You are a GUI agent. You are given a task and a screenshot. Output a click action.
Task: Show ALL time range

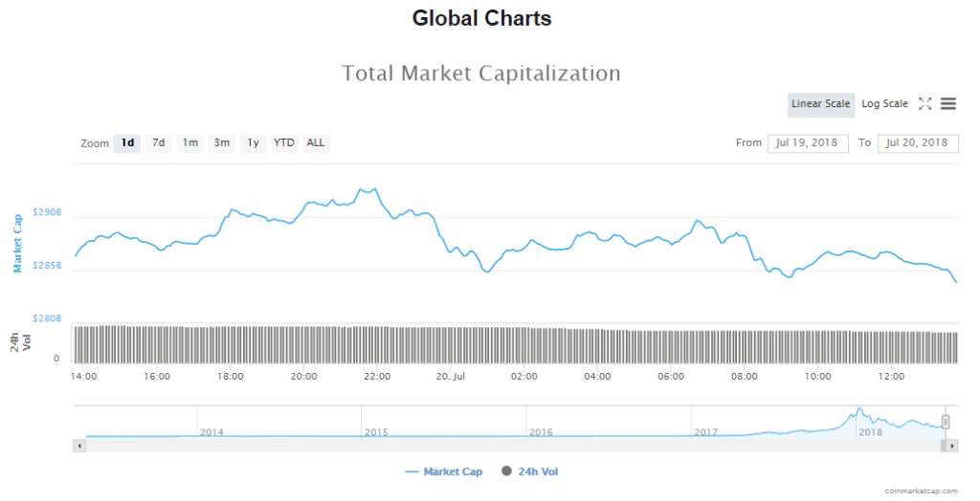click(316, 143)
